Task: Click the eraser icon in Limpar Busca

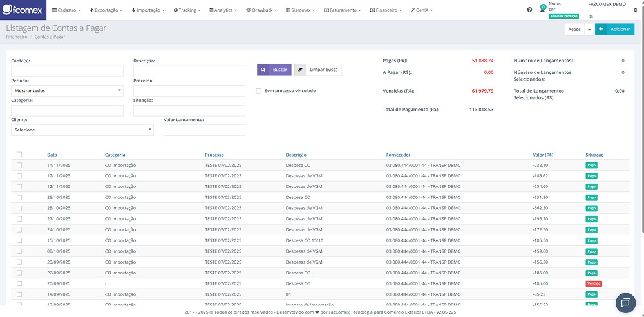Action: point(301,70)
